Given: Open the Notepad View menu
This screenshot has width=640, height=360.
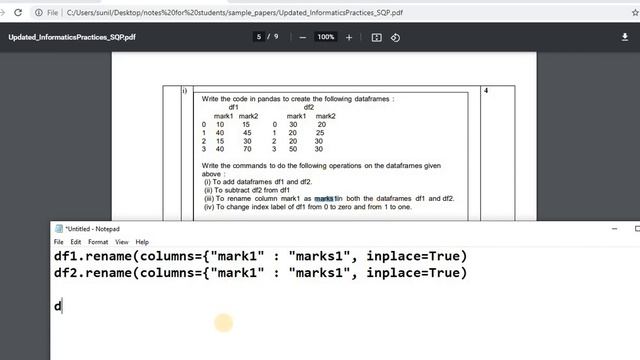Looking at the screenshot, I should coord(122,242).
